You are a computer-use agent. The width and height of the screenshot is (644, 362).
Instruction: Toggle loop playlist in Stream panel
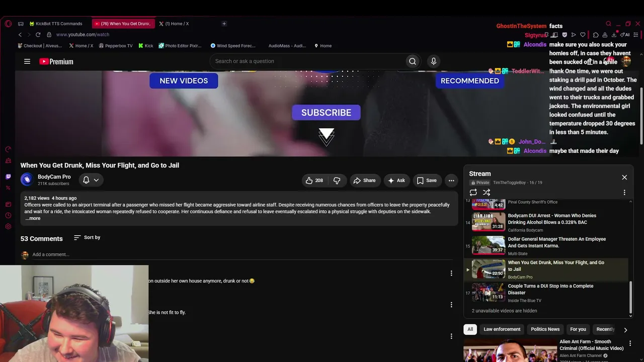[x=473, y=193]
